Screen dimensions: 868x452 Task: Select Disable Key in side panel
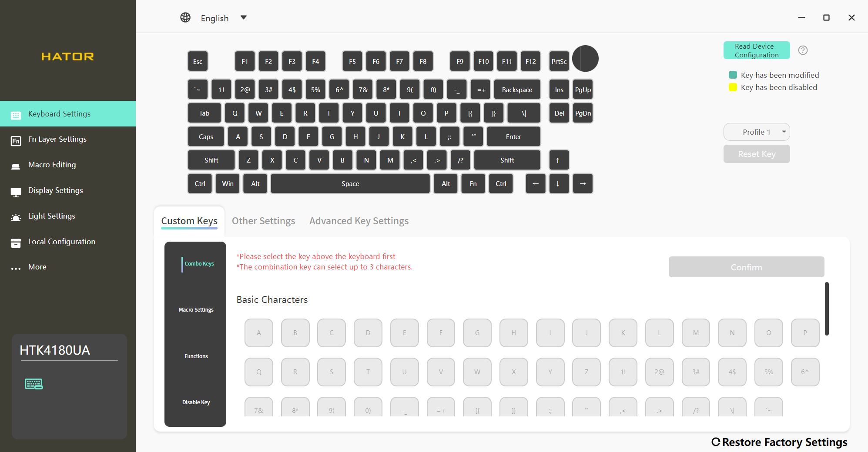(x=196, y=402)
